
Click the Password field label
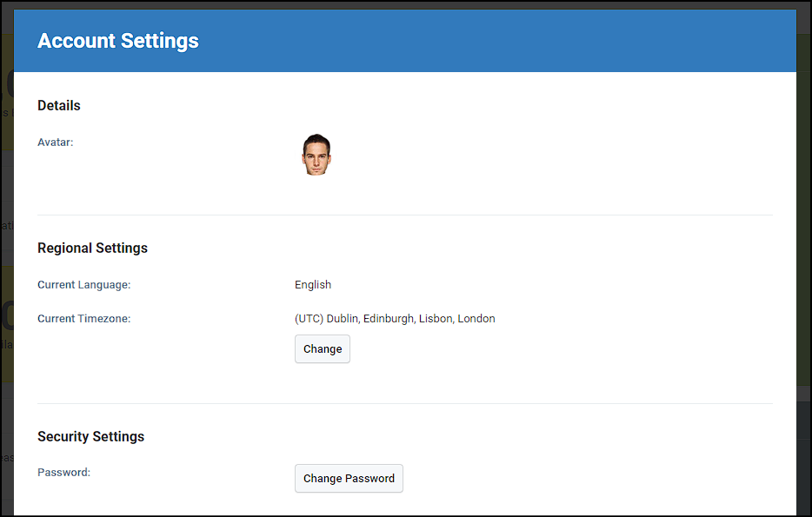pos(63,472)
